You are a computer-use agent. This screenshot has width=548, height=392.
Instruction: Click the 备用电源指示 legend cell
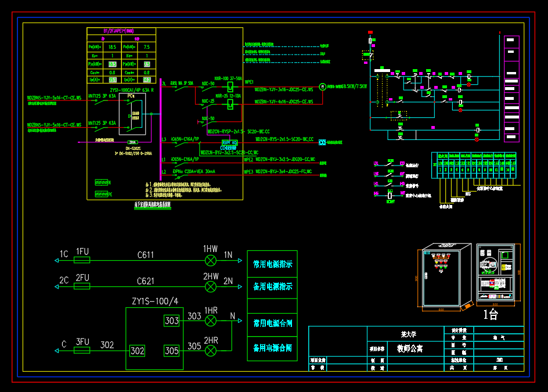tap(272, 288)
